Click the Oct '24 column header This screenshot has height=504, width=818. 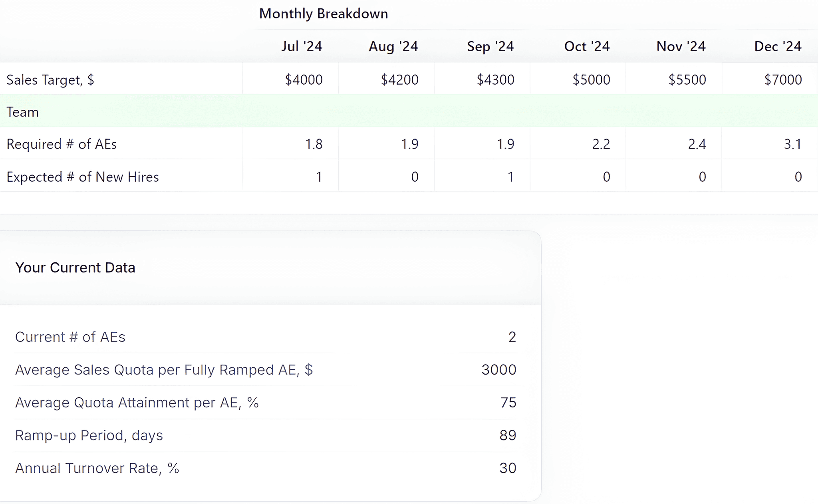click(x=586, y=47)
